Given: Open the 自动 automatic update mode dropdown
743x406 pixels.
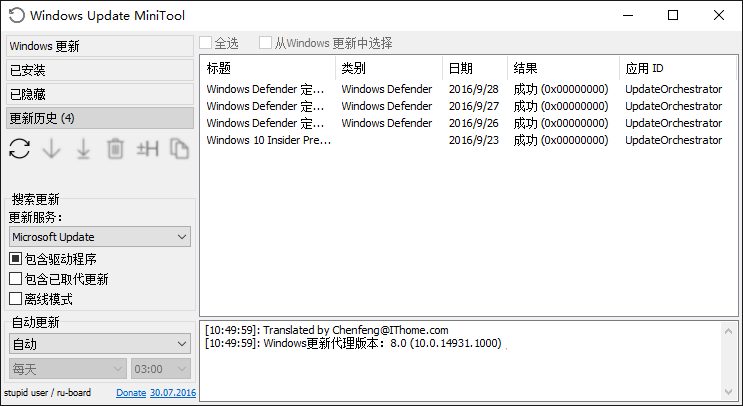Looking at the screenshot, I should (100, 343).
